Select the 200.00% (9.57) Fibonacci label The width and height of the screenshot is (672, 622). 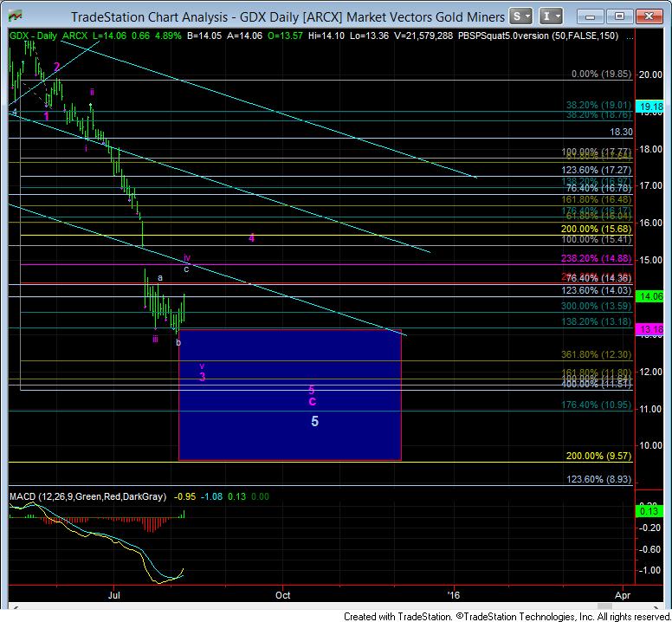pos(598,456)
